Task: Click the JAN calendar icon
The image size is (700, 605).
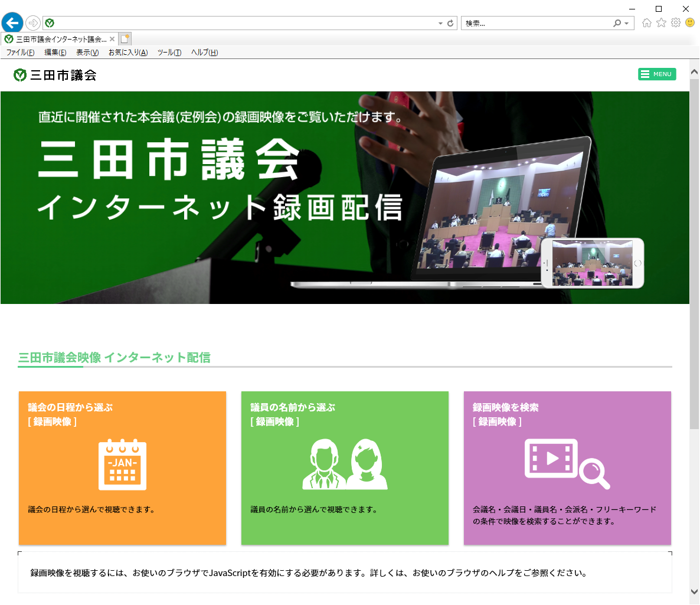Action: click(122, 465)
